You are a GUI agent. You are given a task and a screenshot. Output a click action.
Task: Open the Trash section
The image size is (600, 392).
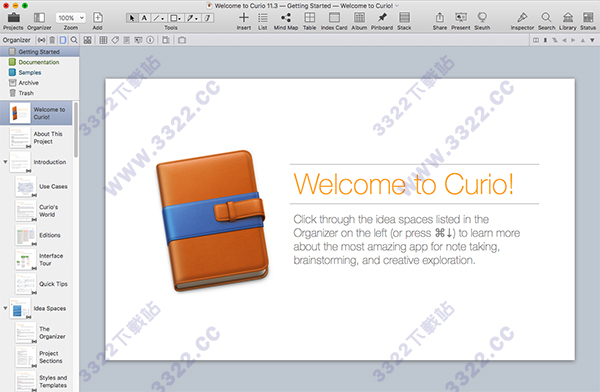tap(39, 93)
